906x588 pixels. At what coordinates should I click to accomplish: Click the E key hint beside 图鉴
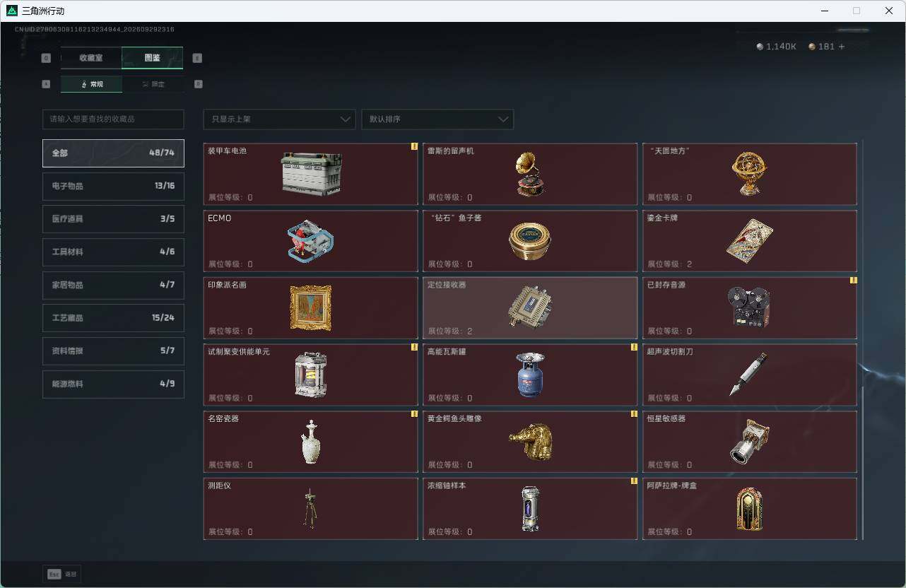coord(197,58)
